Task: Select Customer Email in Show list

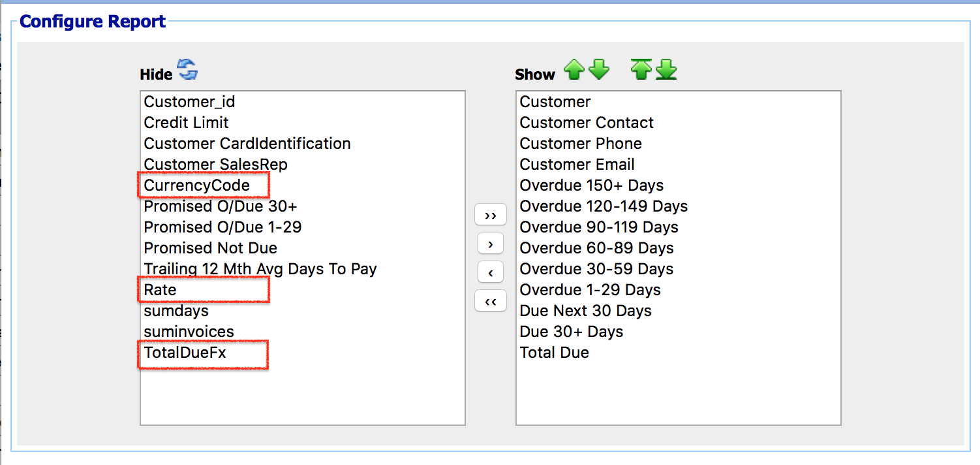Action: click(x=679, y=165)
